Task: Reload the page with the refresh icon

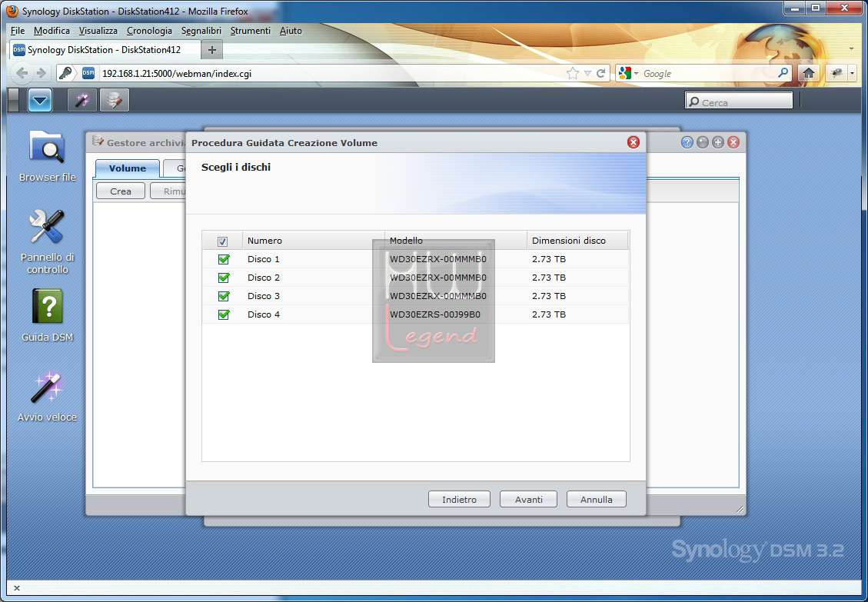Action: point(600,73)
